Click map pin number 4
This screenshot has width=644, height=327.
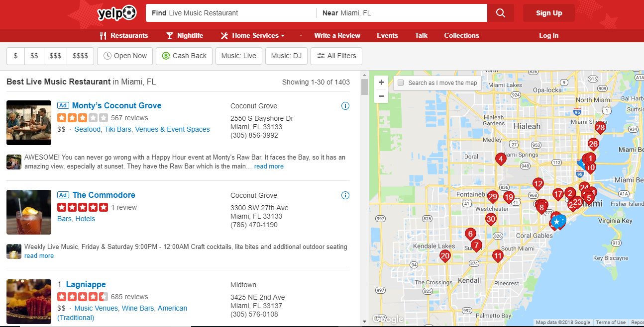(501, 159)
